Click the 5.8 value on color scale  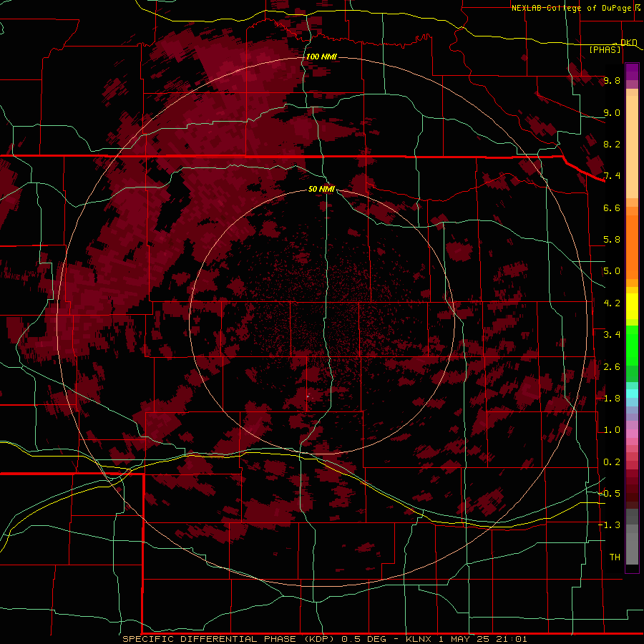[612, 240]
